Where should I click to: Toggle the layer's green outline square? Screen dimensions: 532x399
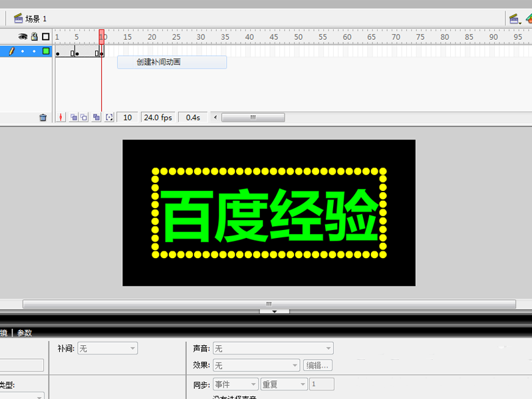click(x=46, y=51)
